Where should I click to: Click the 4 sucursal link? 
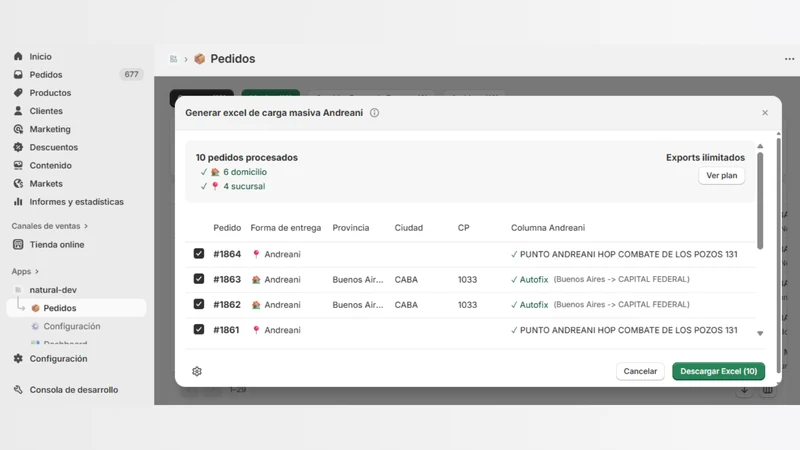tap(244, 186)
